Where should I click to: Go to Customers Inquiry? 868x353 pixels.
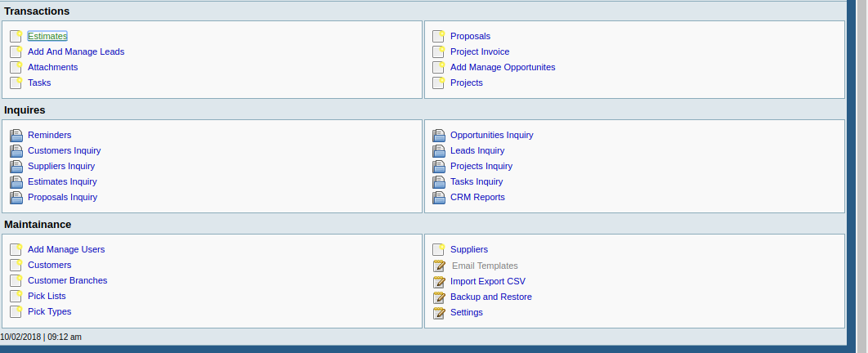[64, 150]
